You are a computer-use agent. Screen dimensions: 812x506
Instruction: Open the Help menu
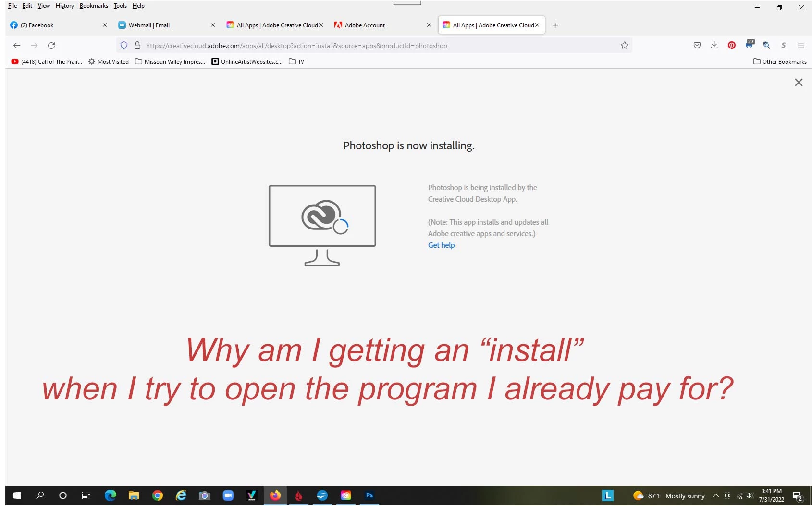click(x=138, y=6)
